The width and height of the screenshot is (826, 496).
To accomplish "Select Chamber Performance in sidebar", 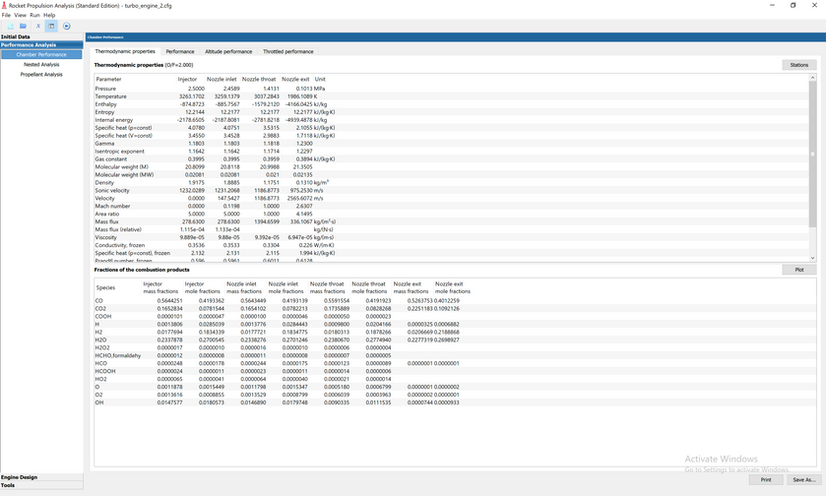I will coord(42,54).
